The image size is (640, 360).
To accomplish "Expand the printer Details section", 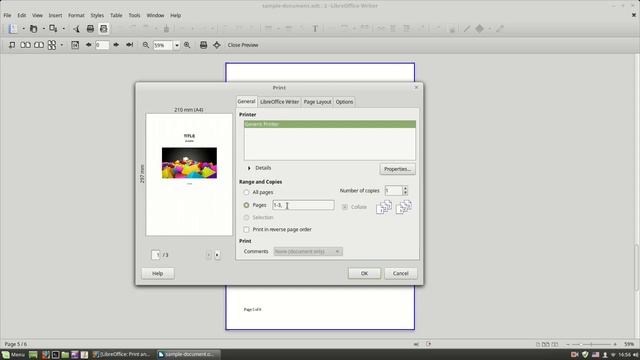I will (249, 168).
